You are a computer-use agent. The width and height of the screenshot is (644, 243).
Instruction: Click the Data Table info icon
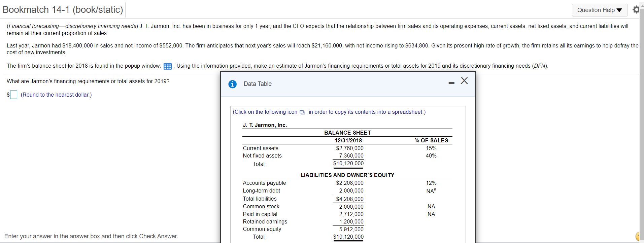tap(232, 84)
